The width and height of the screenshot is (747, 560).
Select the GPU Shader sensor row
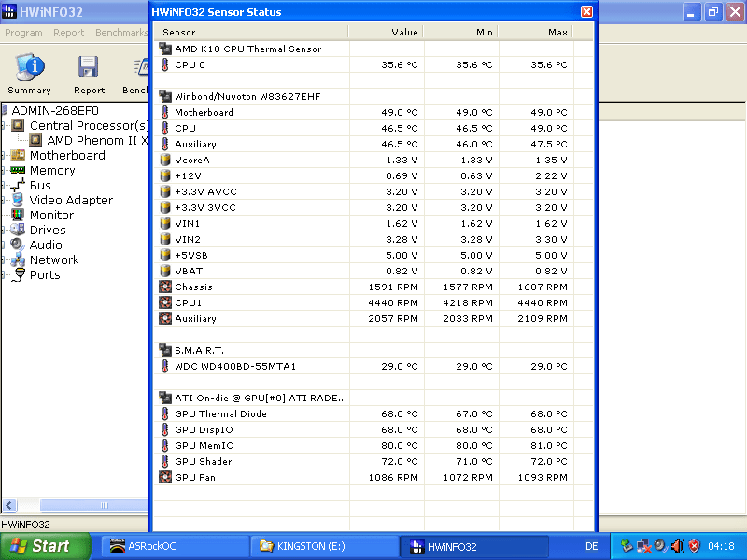[x=373, y=461]
